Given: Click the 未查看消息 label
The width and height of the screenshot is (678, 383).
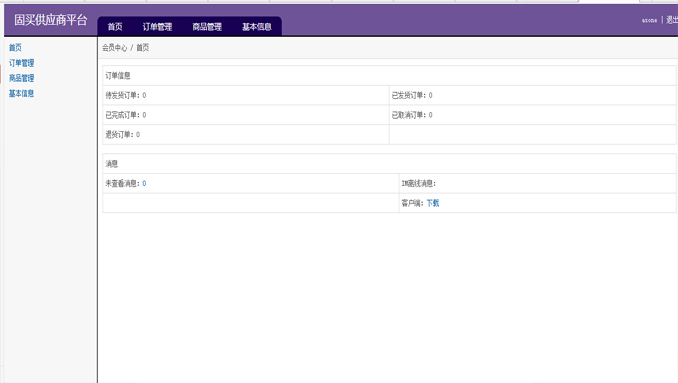Looking at the screenshot, I should pos(123,183).
